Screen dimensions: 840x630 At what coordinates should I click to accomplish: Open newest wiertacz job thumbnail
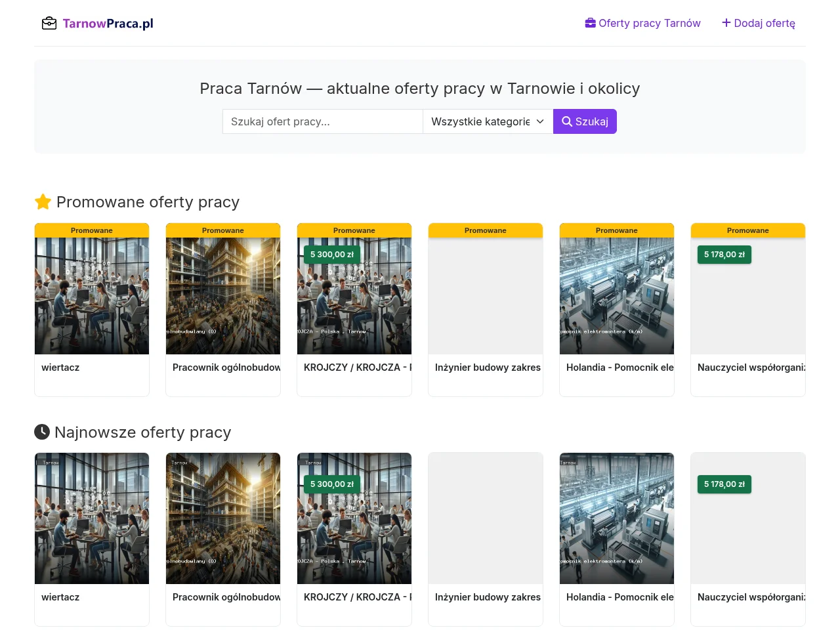92,518
